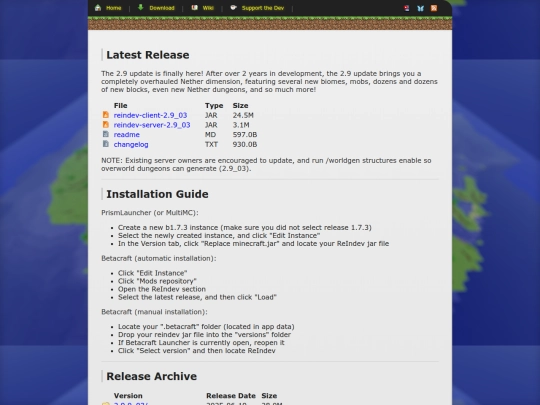Viewport: 540px width, 405px height.
Task: Click the 24.5M size value
Action: pos(243,115)
